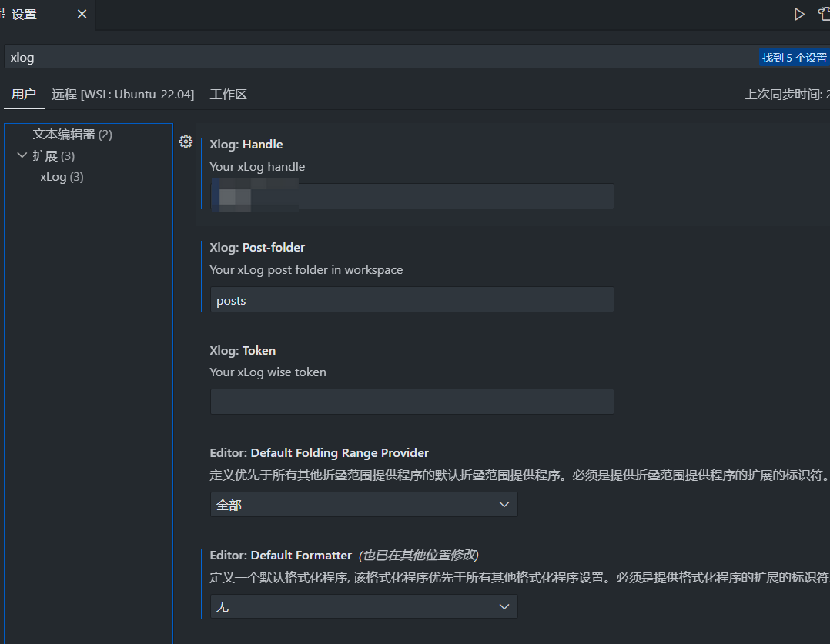Click the empty Xlog Token input field

point(412,402)
